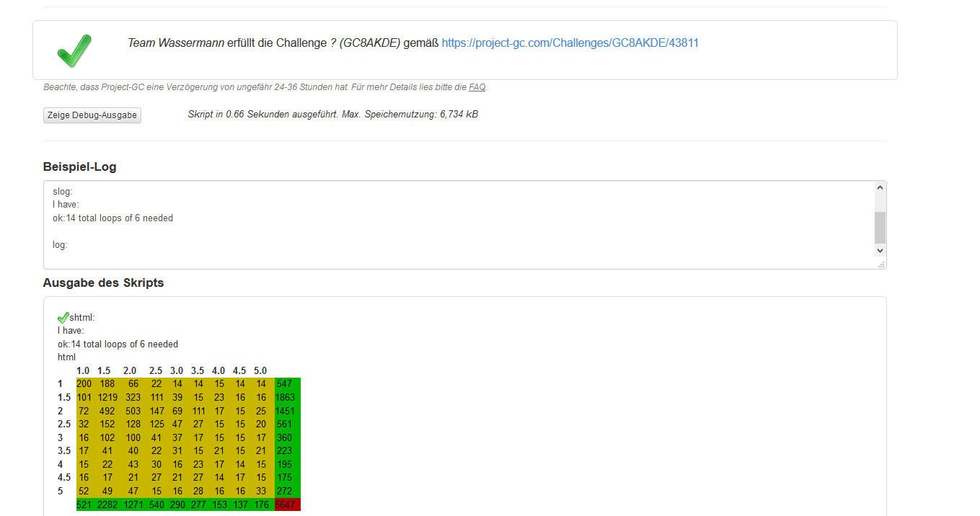Select the matrix cell 323
Image resolution: width=980 pixels, height=516 pixels.
click(133, 397)
